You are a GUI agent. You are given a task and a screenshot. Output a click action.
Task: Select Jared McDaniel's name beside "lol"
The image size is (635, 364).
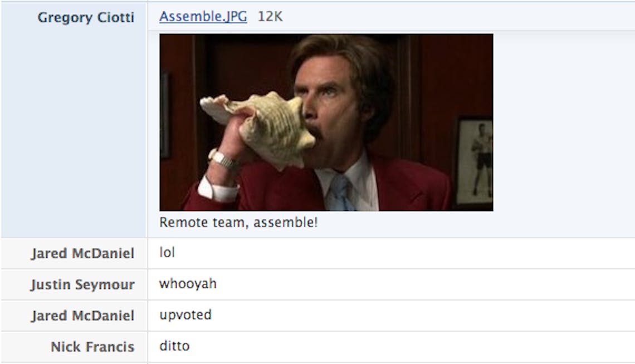[x=82, y=253]
